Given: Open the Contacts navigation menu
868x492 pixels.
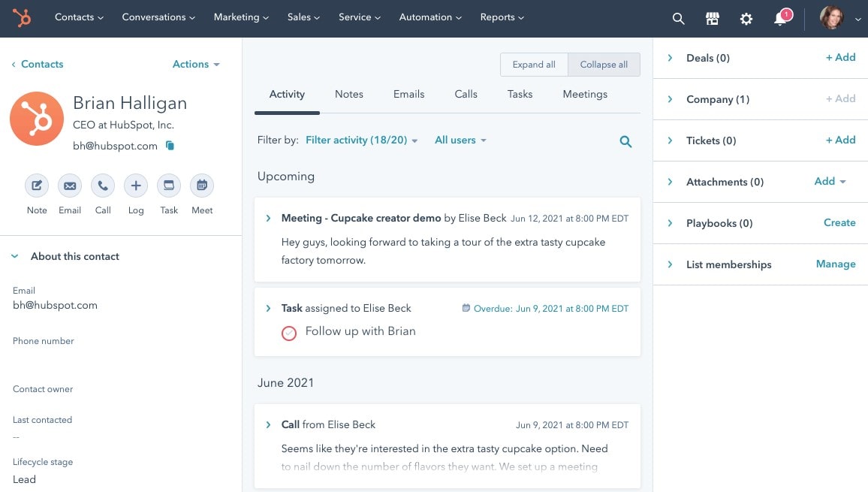Looking at the screenshot, I should [79, 17].
